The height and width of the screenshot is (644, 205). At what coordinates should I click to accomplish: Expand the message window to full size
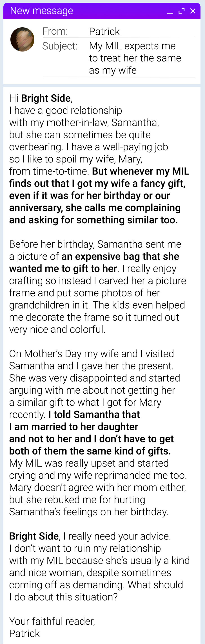tap(182, 11)
